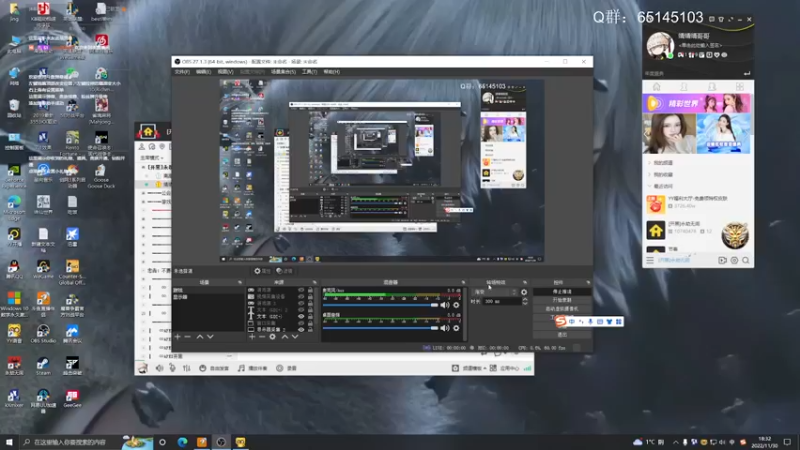
Task: Open 编辑(E) menu in OBS
Action: click(x=204, y=72)
